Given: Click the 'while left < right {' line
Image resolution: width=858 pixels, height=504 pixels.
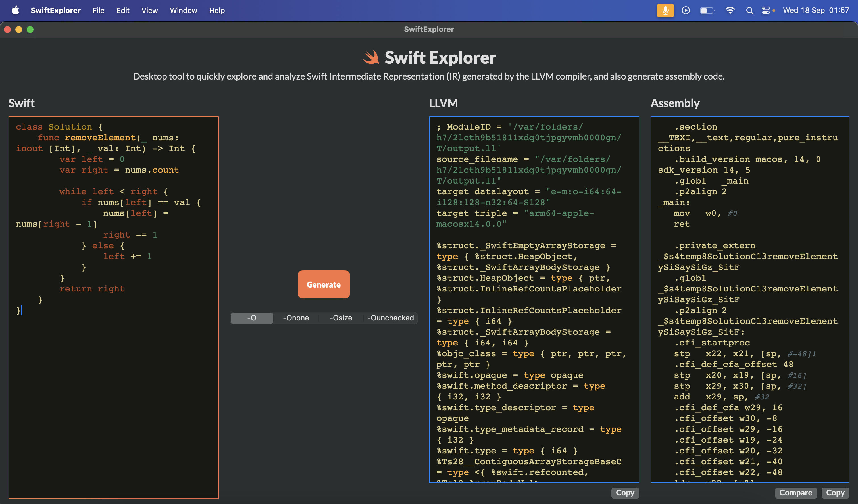Looking at the screenshot, I should (114, 191).
